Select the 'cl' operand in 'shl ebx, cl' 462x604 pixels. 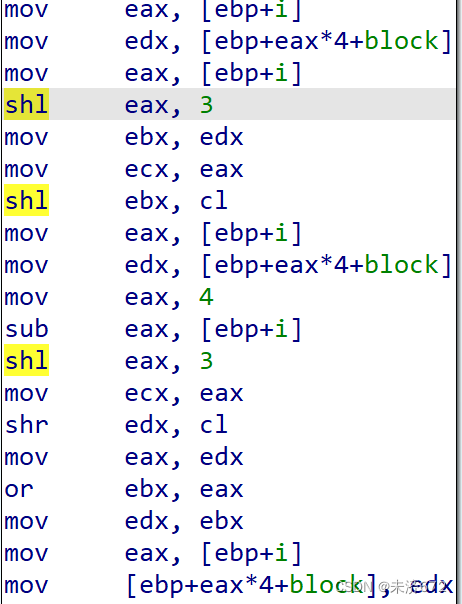[x=213, y=200]
